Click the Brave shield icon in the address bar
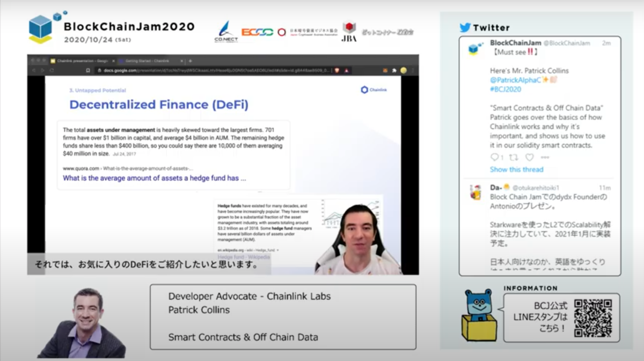 click(x=336, y=70)
